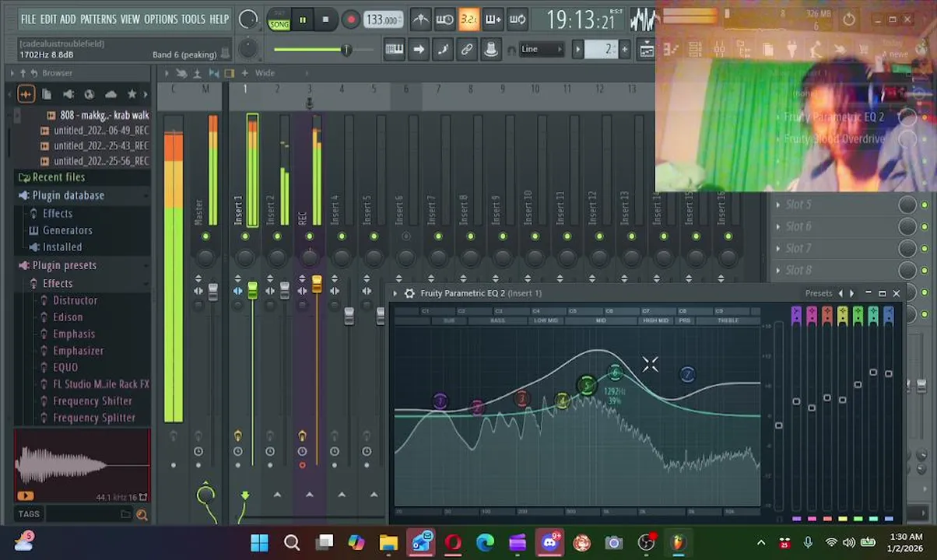937x560 pixels.
Task: Collapse the Plugin presets folder
Action: coord(64,265)
